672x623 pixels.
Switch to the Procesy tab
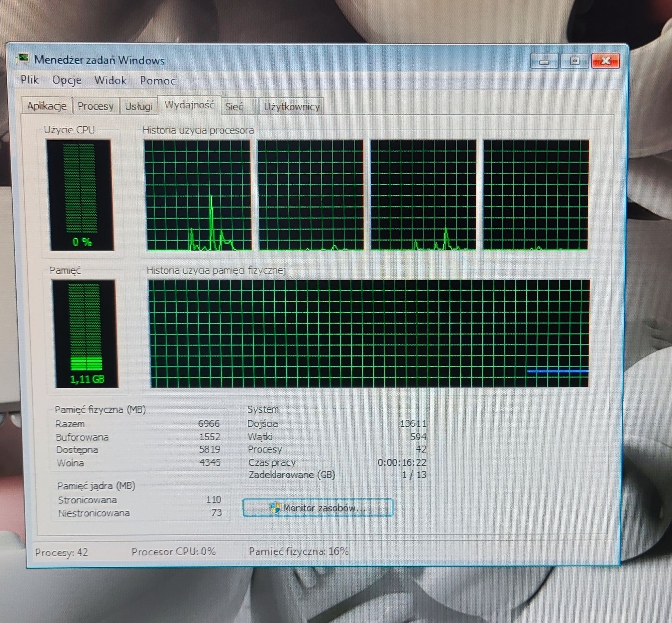pos(95,106)
